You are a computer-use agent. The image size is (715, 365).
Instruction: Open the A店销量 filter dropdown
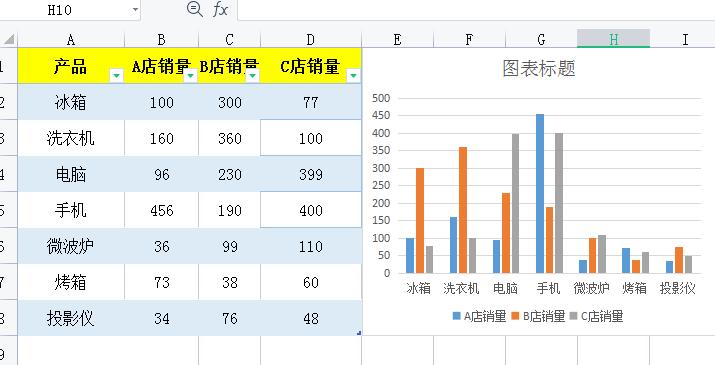pos(191,76)
